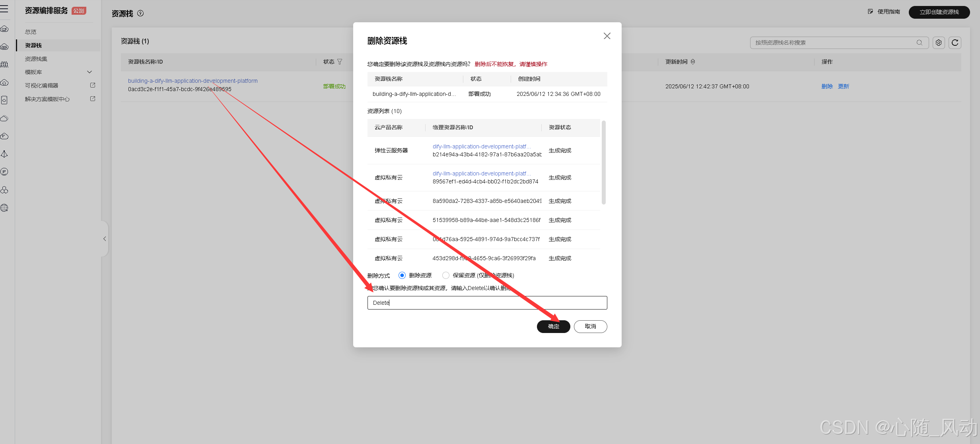Open the 资源栈集 menu item
The height and width of the screenshot is (444, 980).
[36, 59]
